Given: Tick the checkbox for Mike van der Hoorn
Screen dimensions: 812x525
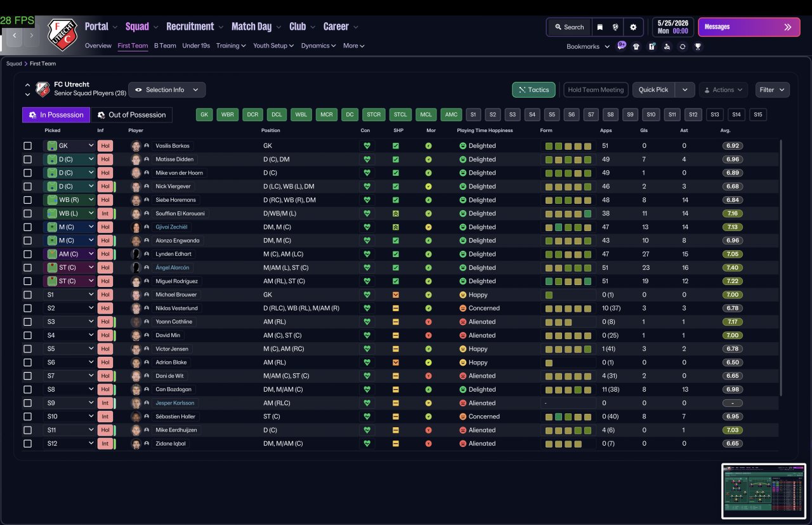Looking at the screenshot, I should 27,173.
